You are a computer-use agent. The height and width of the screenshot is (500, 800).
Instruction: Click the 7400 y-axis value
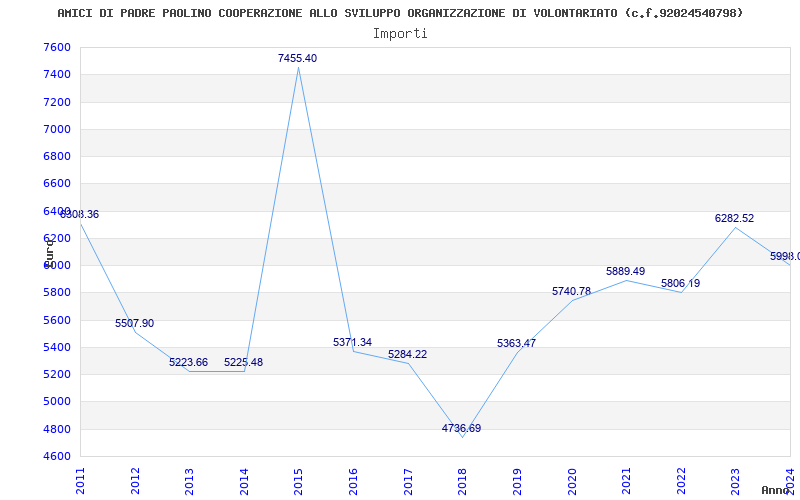point(57,74)
